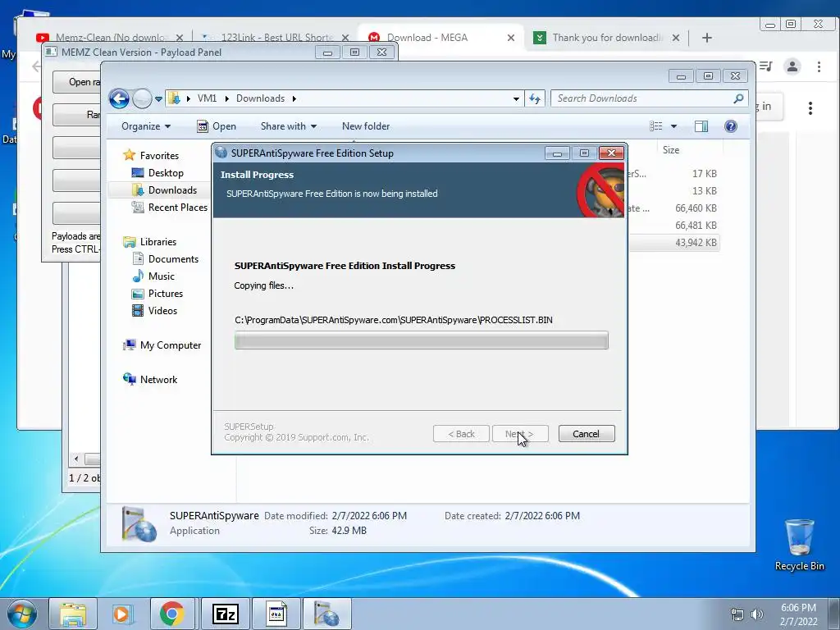
Task: Open a new Chrome tab
Action: point(706,38)
